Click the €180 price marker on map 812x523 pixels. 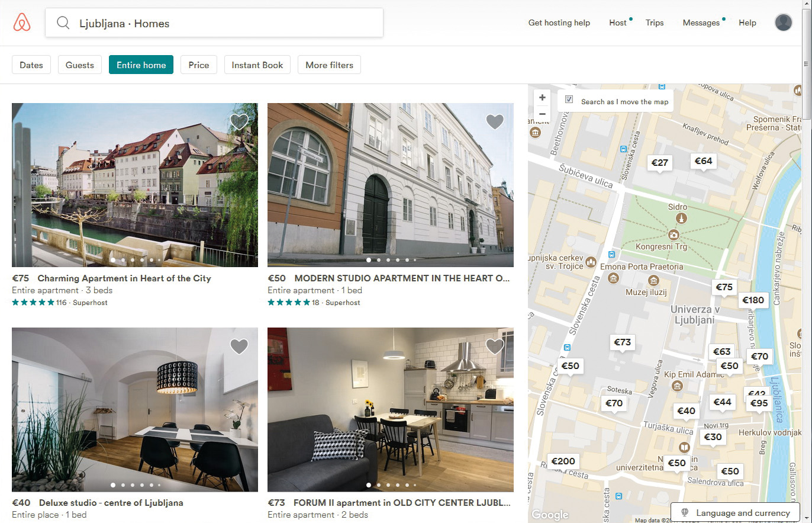coord(753,300)
